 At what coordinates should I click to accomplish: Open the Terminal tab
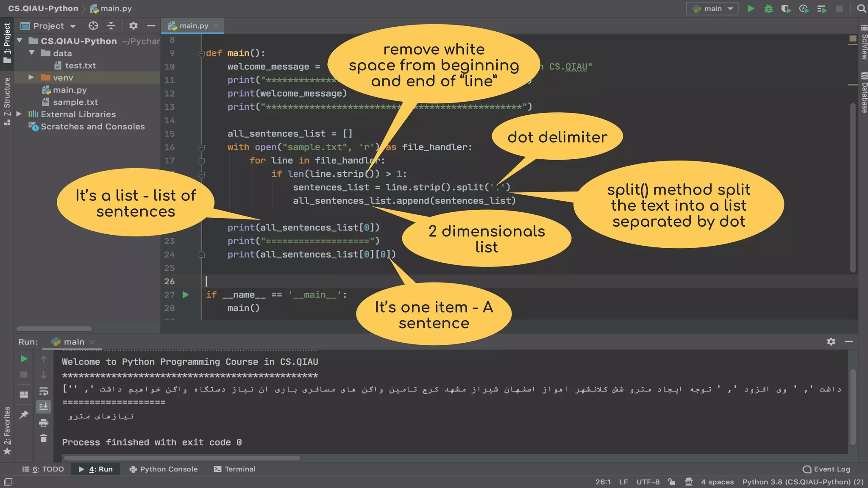pos(235,469)
